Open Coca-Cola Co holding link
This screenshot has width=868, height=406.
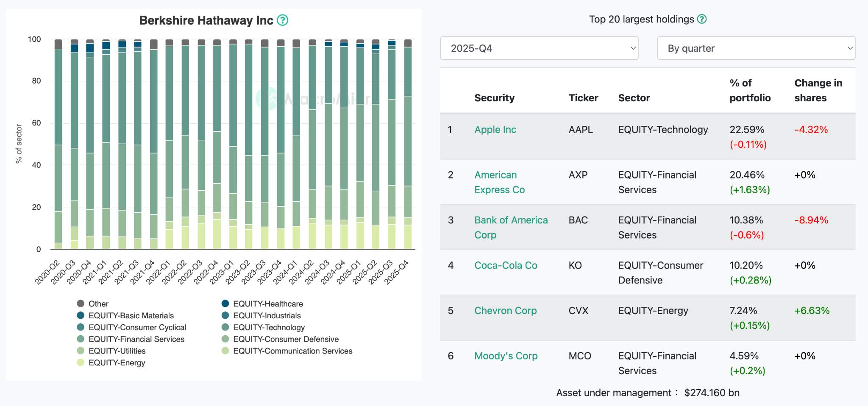coord(506,265)
